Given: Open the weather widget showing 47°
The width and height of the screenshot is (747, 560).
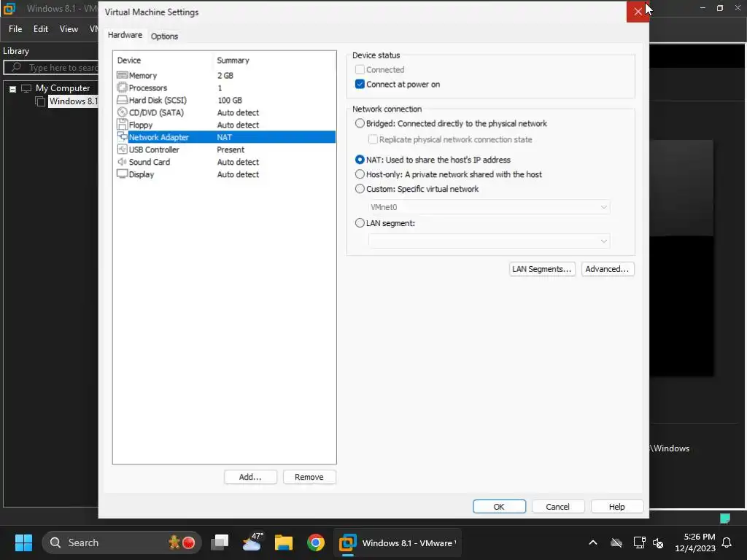Looking at the screenshot, I should [252, 542].
